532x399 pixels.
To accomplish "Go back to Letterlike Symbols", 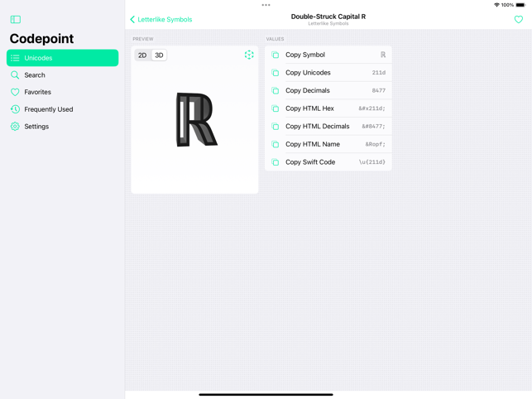I will point(161,19).
